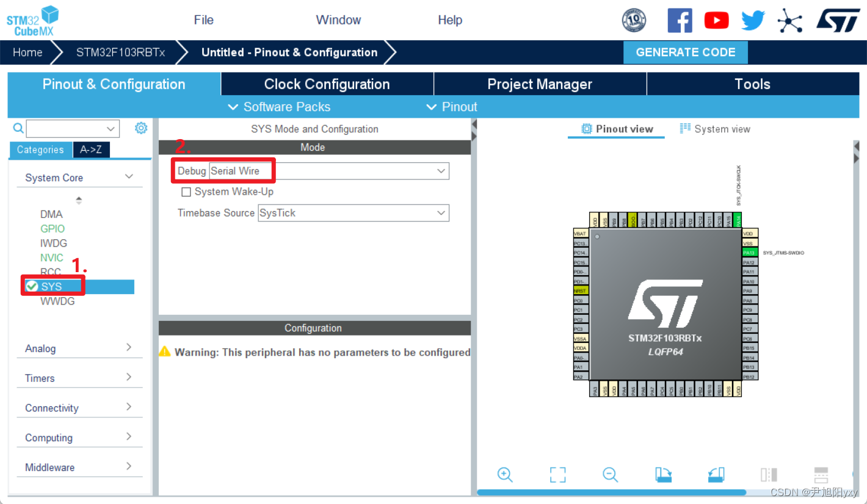The height and width of the screenshot is (504, 867).
Task: Open the Debug mode dropdown
Action: (x=329, y=171)
